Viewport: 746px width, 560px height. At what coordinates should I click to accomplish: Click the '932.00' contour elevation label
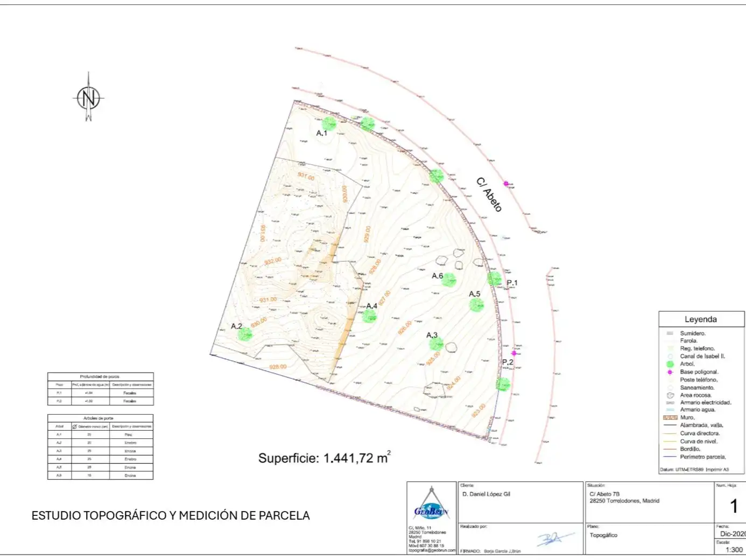tap(273, 261)
